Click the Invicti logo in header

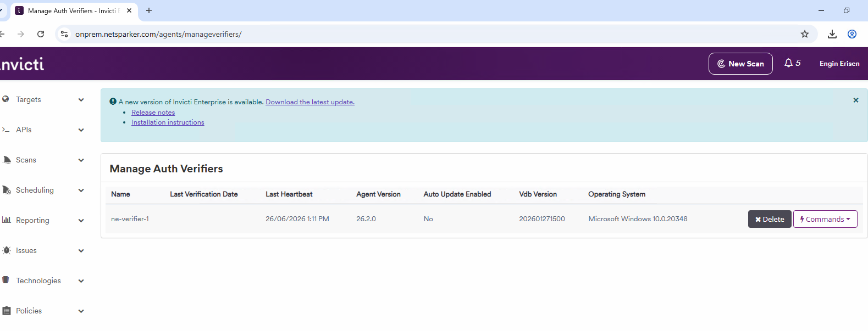pos(22,64)
